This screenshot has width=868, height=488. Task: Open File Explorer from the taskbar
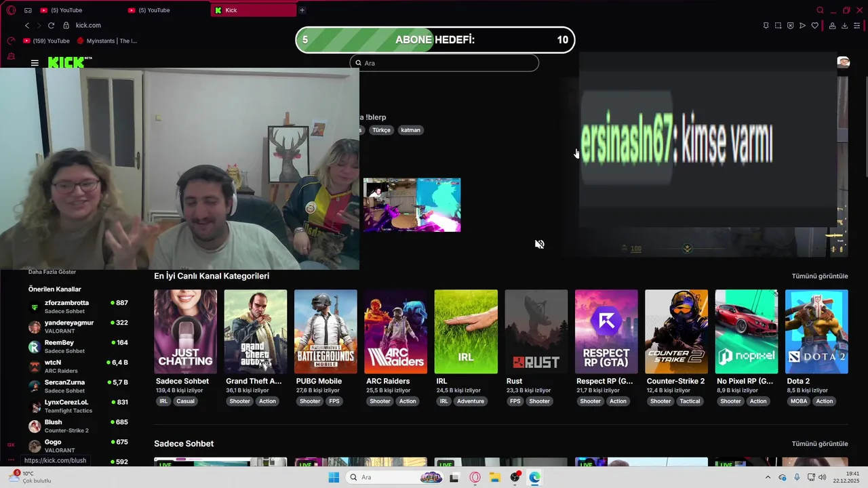coord(494,477)
